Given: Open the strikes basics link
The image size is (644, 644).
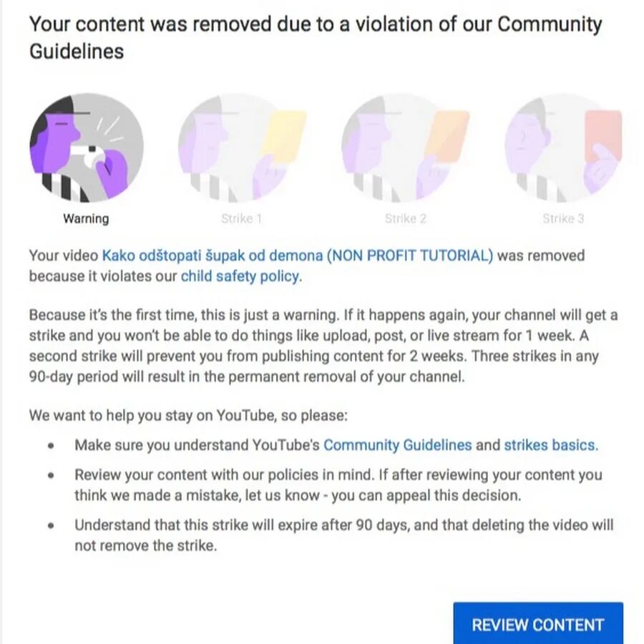Looking at the screenshot, I should [551, 445].
